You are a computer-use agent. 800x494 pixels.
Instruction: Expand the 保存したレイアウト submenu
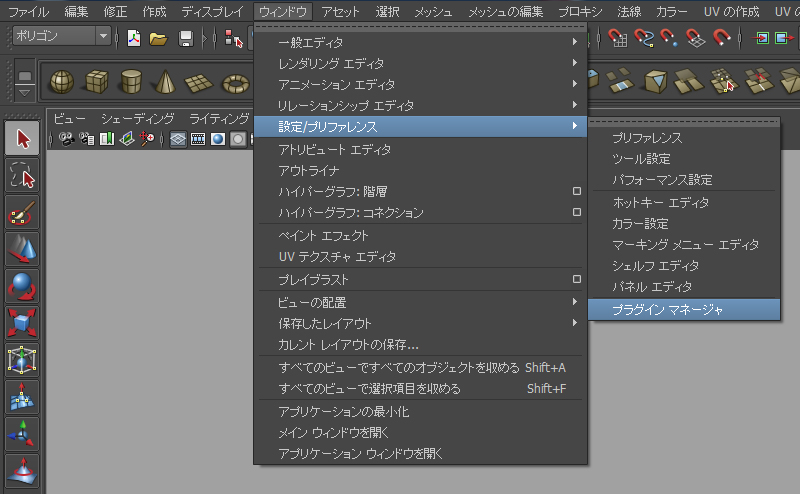click(x=421, y=323)
